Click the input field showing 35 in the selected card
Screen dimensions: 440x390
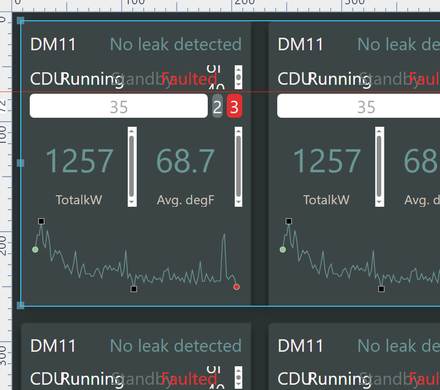coord(119,106)
